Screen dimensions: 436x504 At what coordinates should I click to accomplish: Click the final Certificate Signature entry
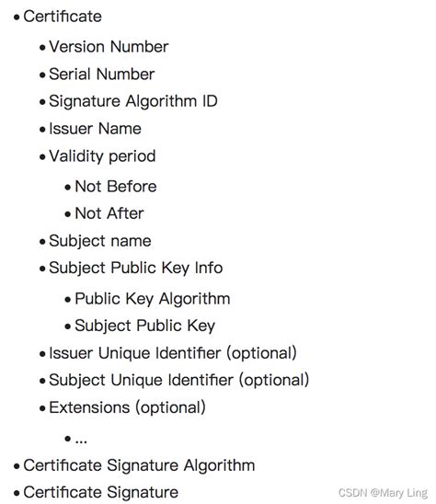pyautogui.click(x=101, y=492)
